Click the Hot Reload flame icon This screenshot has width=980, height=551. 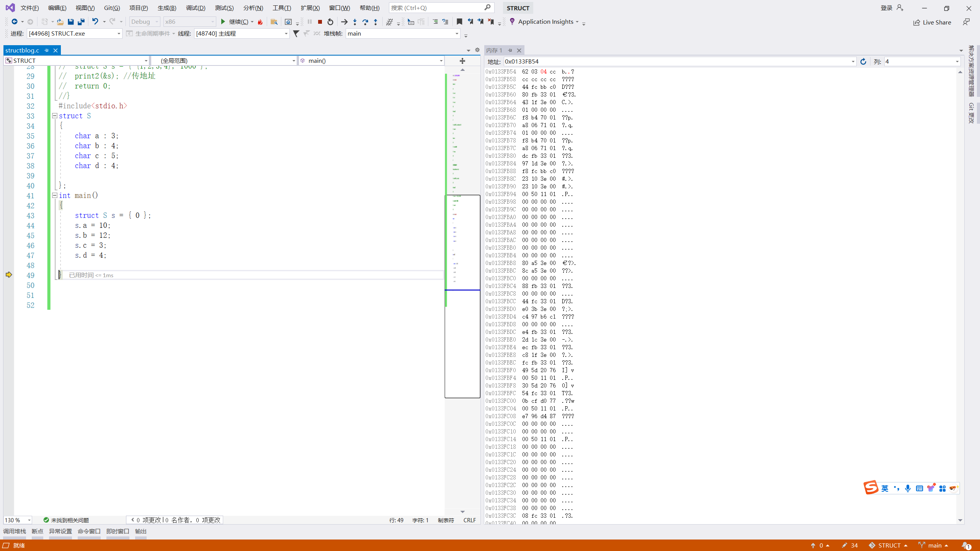pos(260,22)
